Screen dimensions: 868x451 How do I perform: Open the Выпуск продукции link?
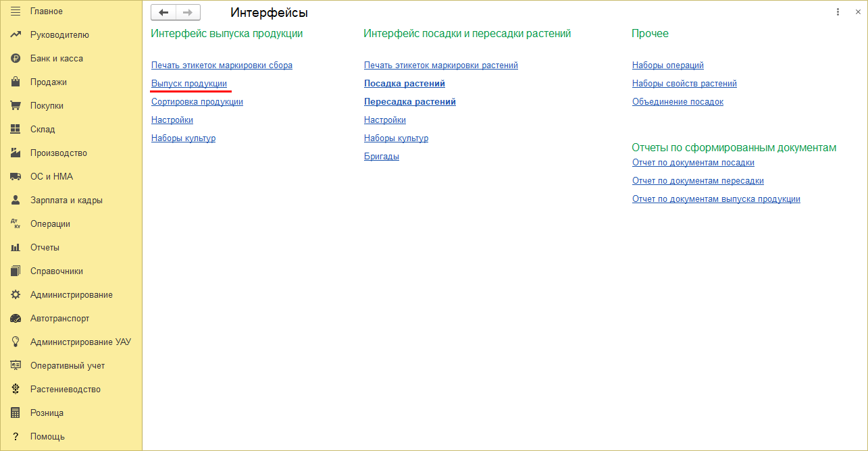coord(189,84)
